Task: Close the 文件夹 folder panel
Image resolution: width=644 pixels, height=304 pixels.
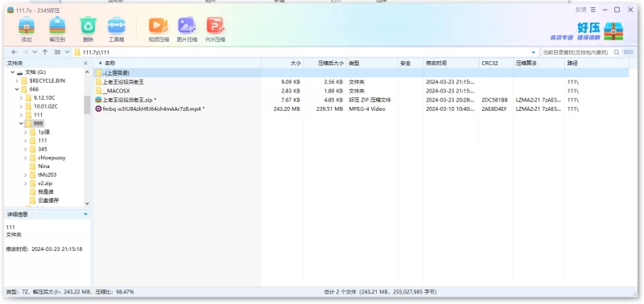Action: pyautogui.click(x=85, y=64)
